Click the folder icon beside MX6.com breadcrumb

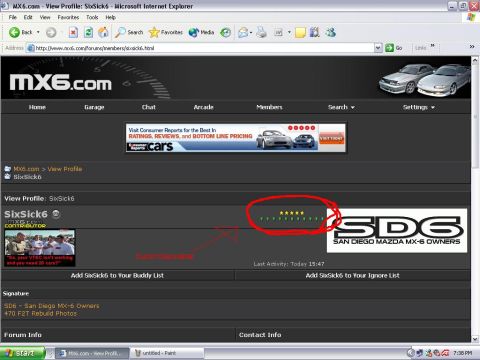point(8,169)
